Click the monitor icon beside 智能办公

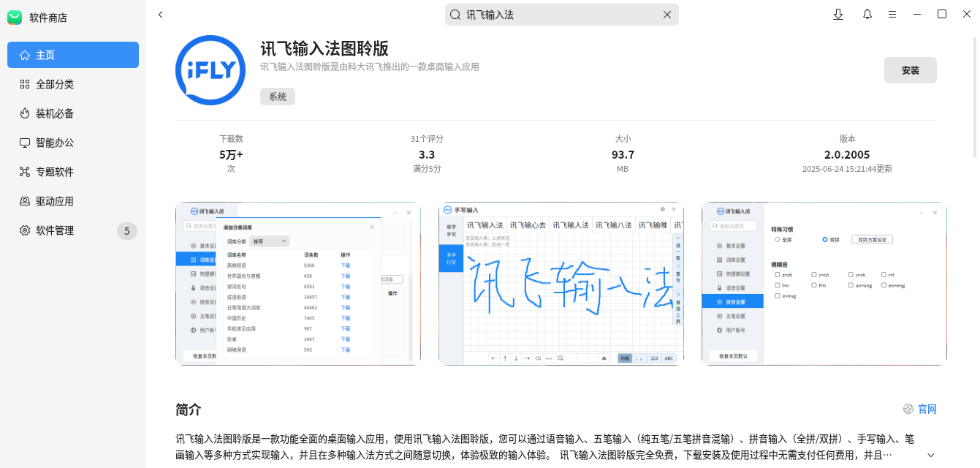tap(25, 143)
